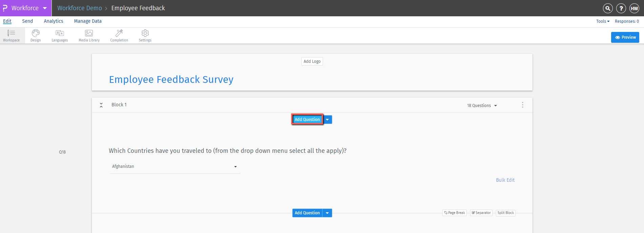Open the Completion wand icon
The width and height of the screenshot is (644, 233).
[119, 35]
